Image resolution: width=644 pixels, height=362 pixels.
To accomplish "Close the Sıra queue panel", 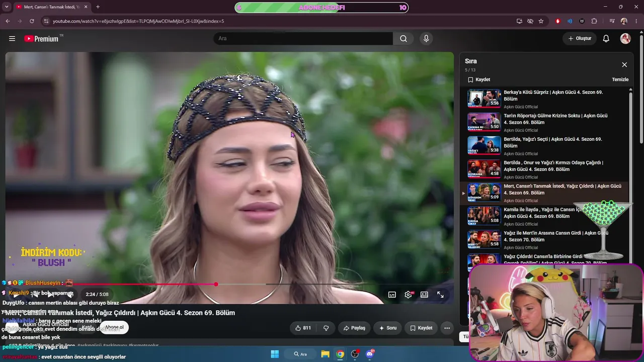I will coord(624,65).
